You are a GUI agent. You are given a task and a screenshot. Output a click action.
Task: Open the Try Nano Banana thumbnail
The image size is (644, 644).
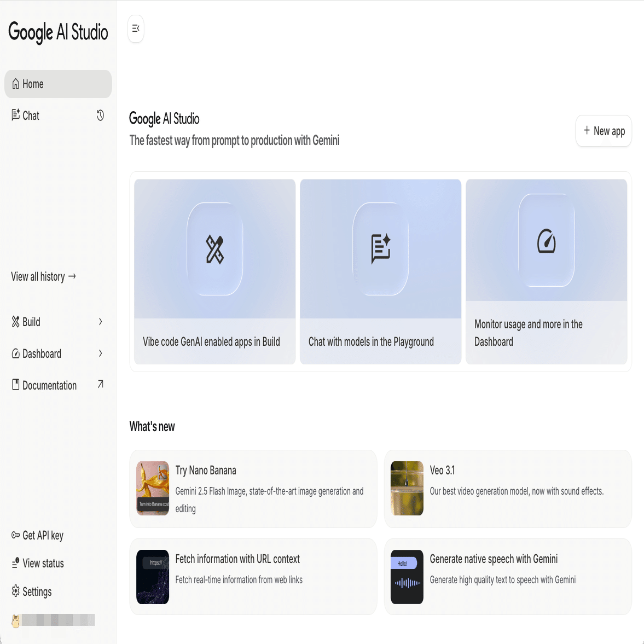153,488
